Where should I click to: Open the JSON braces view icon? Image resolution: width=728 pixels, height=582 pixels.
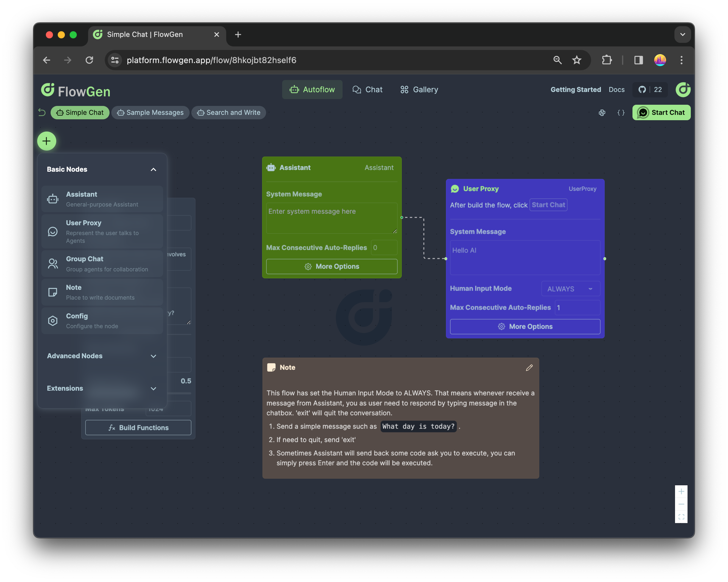[621, 113]
